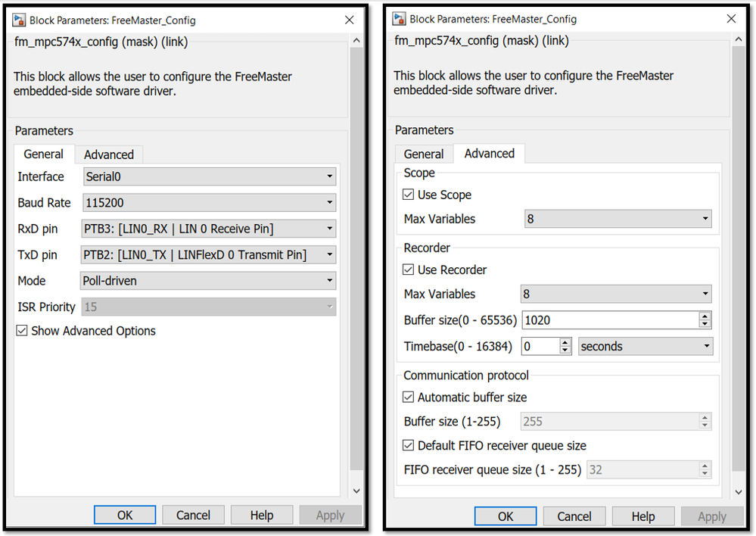Image resolution: width=756 pixels, height=536 pixels.
Task: Click OK in the left dialog
Action: point(125,516)
